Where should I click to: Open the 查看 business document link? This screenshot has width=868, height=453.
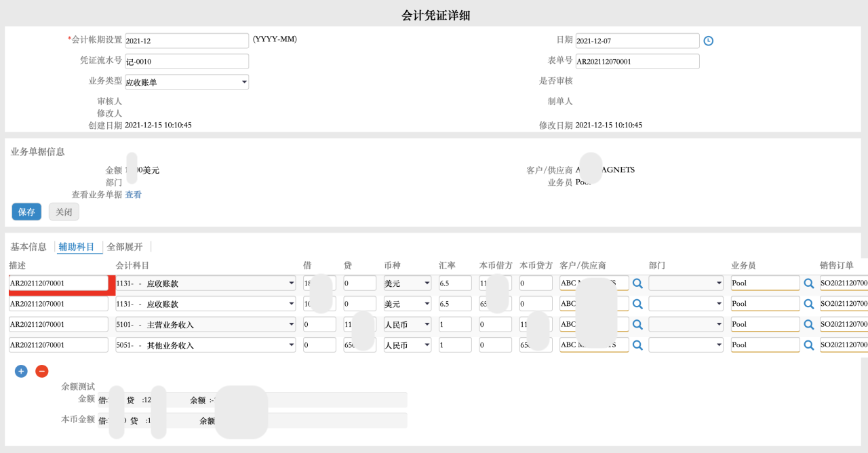(134, 195)
